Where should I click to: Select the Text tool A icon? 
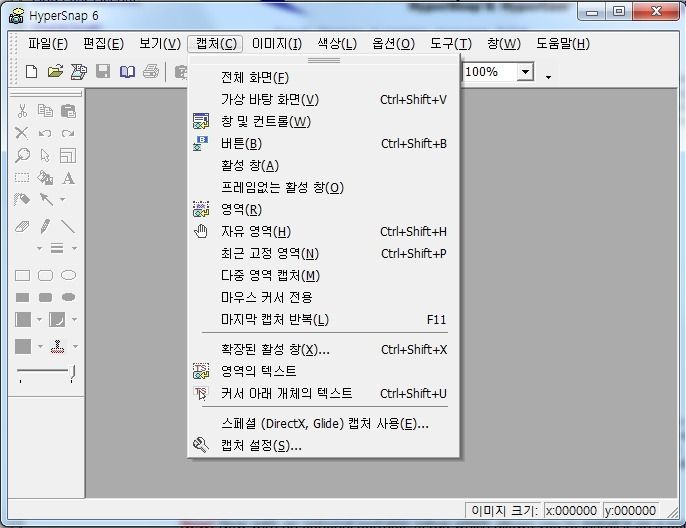tap(68, 178)
